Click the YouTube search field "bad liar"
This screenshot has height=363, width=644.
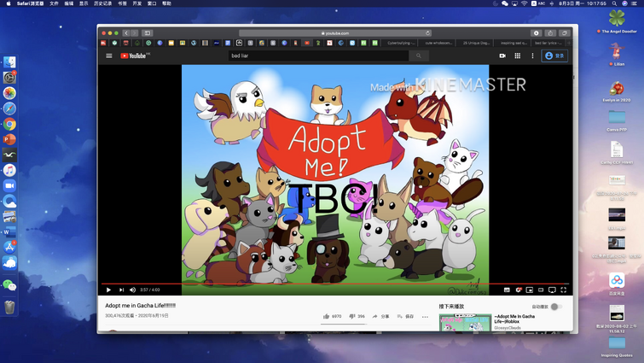tap(318, 56)
